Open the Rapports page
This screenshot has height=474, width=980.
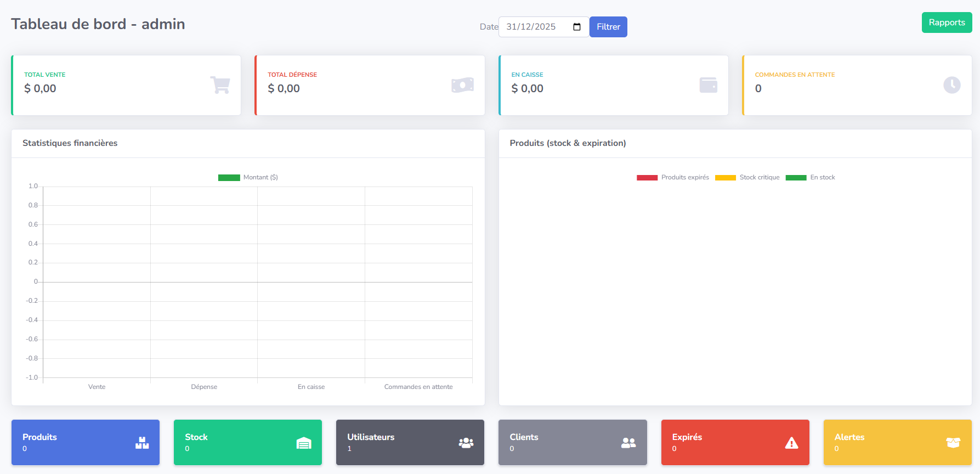coord(947,22)
